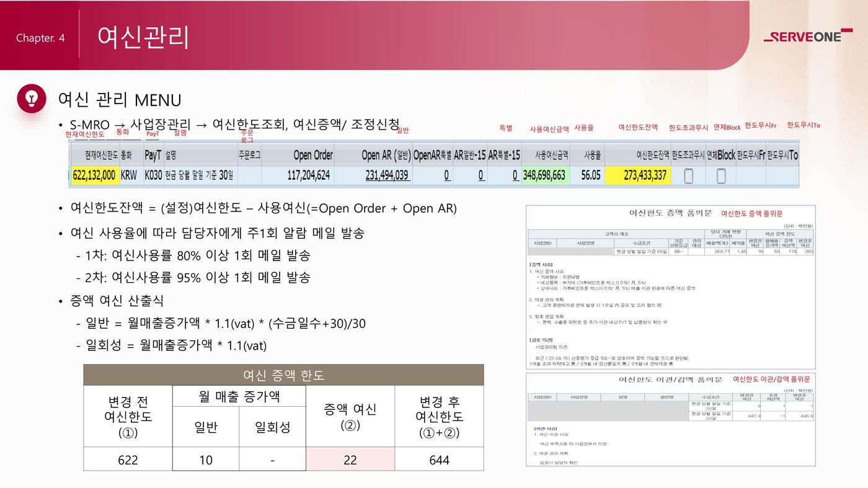Screen dimensions: 868x488
Task: Click the 변경 후 여신한도 value 644
Action: coord(439,459)
